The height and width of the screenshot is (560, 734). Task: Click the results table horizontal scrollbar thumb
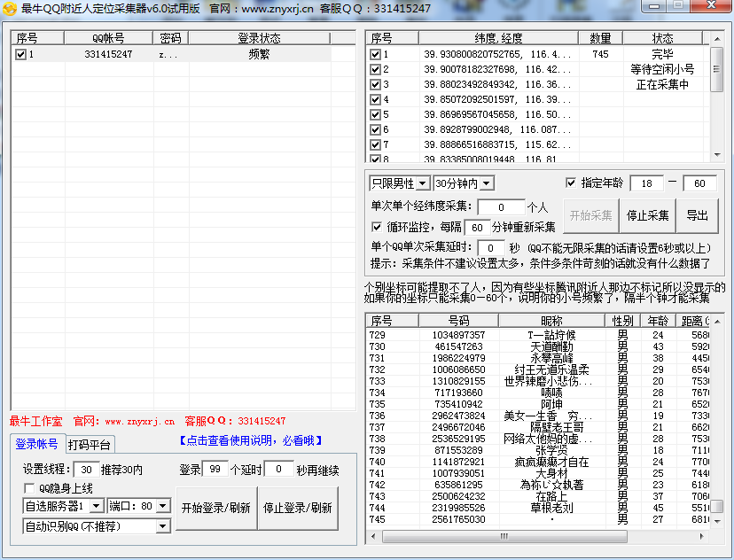[x=504, y=536]
